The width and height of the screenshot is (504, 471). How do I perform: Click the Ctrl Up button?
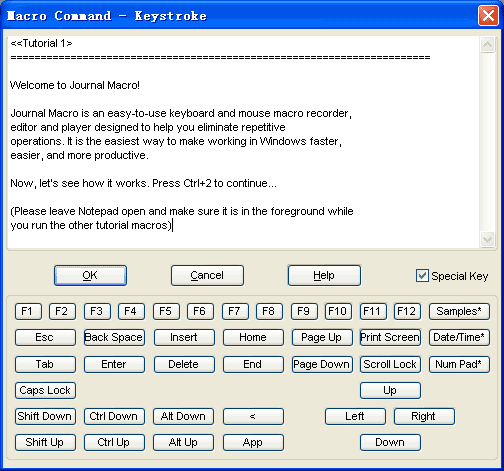pyautogui.click(x=114, y=443)
